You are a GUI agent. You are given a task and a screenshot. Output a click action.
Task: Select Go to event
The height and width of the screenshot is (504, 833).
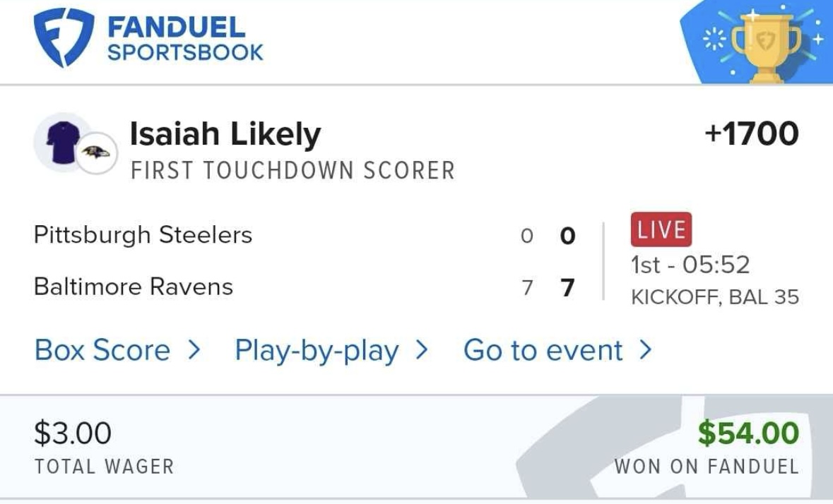tap(543, 350)
